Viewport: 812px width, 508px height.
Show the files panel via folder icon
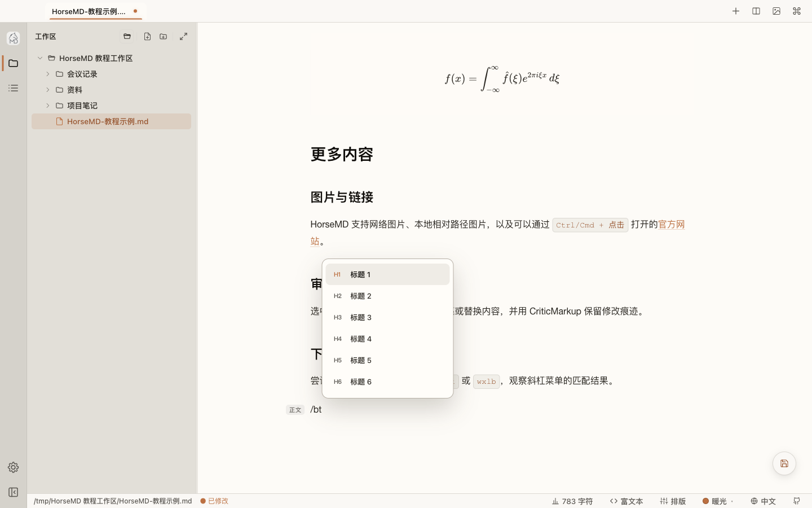coord(13,63)
